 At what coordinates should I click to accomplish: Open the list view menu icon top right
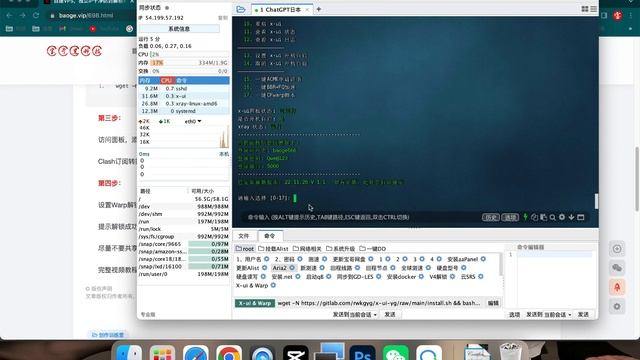(593, 9)
